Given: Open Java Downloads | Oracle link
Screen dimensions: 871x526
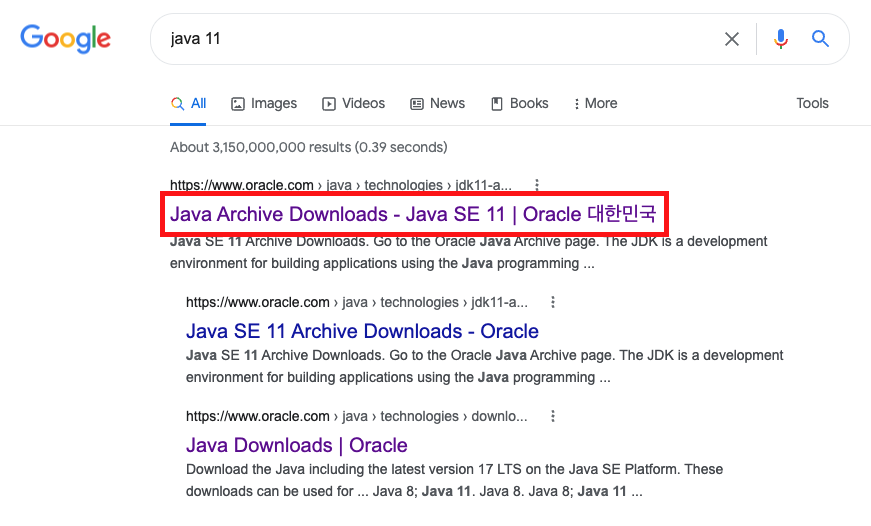Looking at the screenshot, I should point(297,445).
